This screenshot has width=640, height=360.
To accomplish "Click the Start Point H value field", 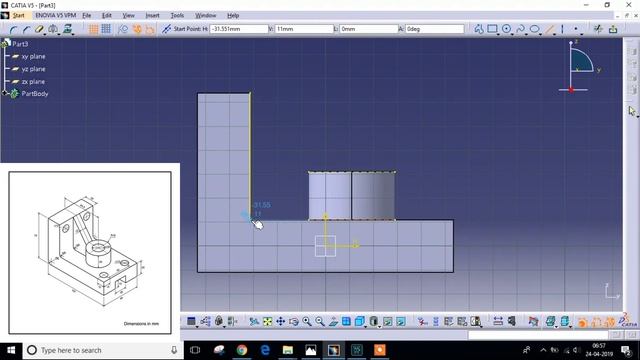I will (239, 29).
